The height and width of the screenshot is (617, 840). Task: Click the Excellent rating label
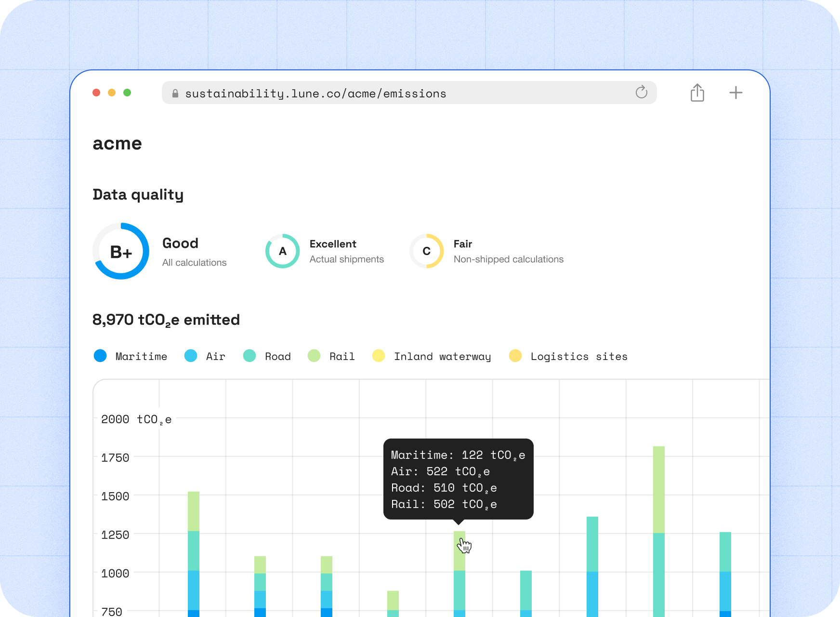pyautogui.click(x=333, y=244)
